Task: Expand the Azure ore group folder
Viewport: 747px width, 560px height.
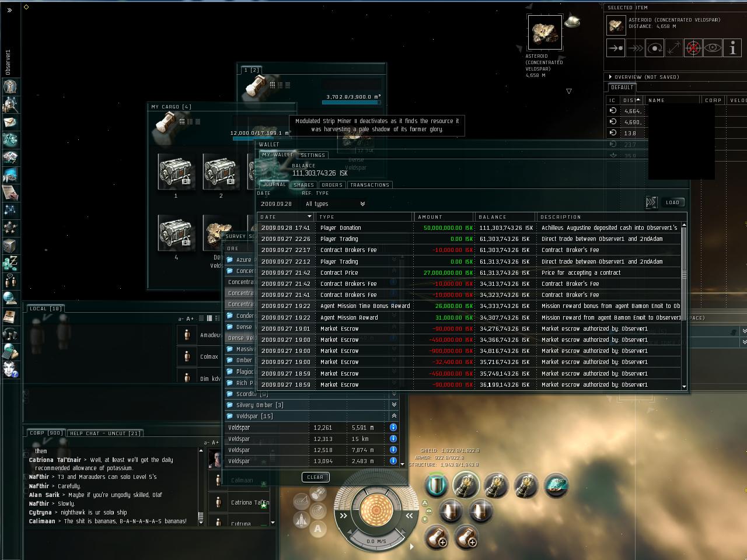Action: click(230, 260)
